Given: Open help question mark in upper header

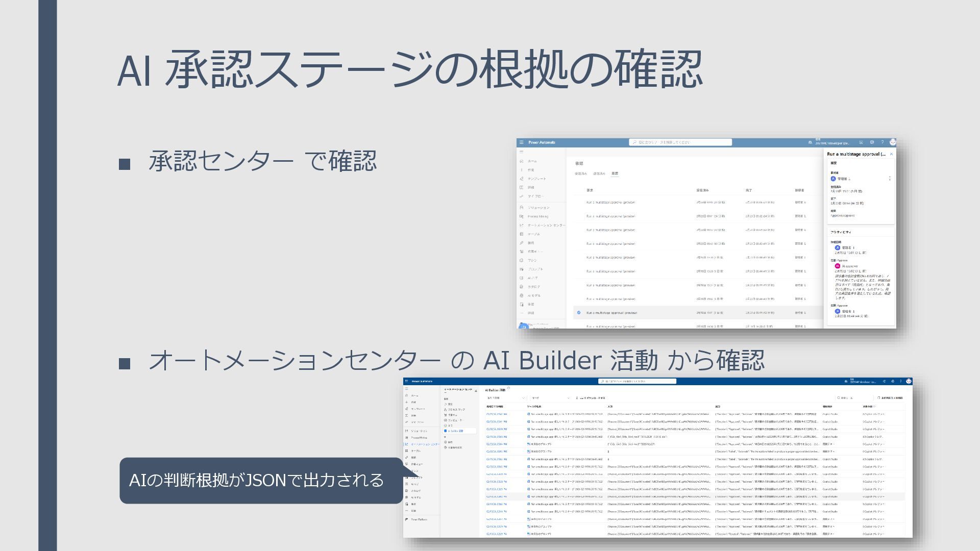Looking at the screenshot, I should click(882, 142).
